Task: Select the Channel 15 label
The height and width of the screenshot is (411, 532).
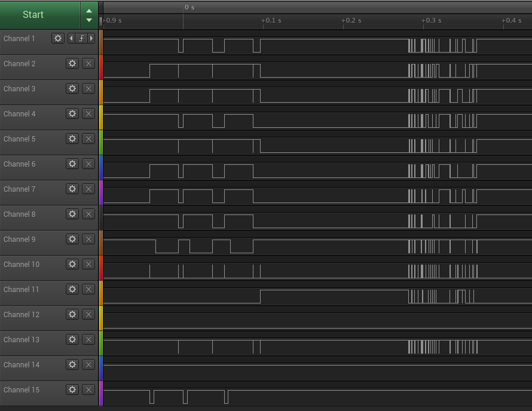Action: tap(22, 390)
